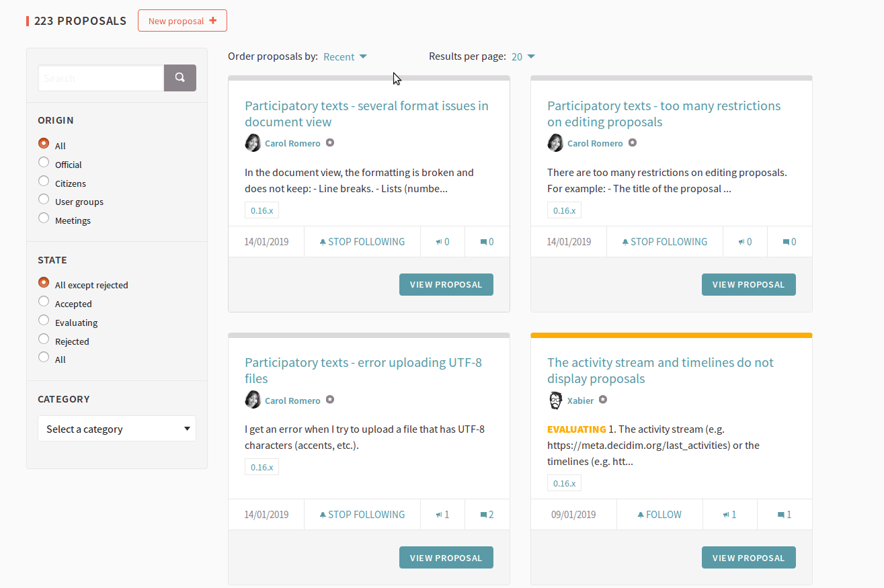Screen dimensions: 884x588
Task: Select the Evaluating state filter
Action: click(x=44, y=320)
